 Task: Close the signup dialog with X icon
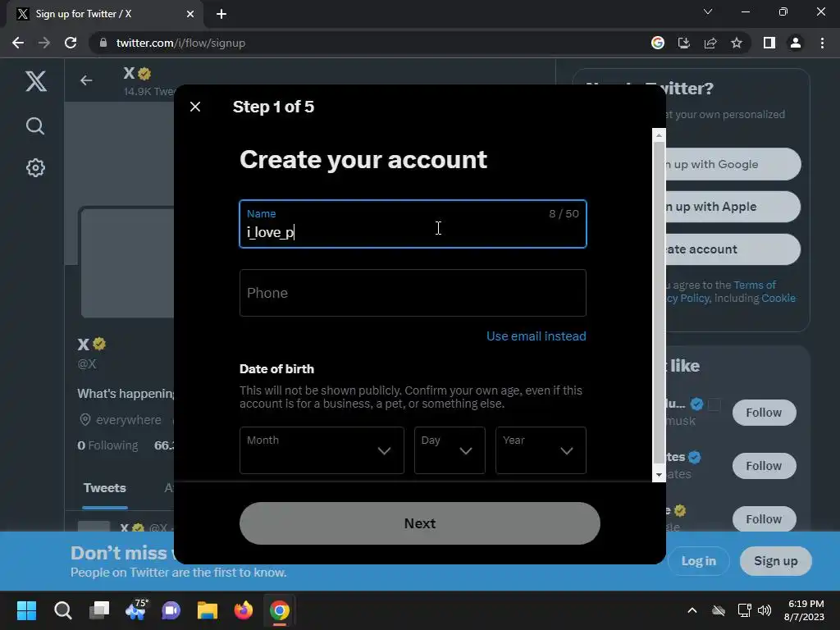coord(195,107)
